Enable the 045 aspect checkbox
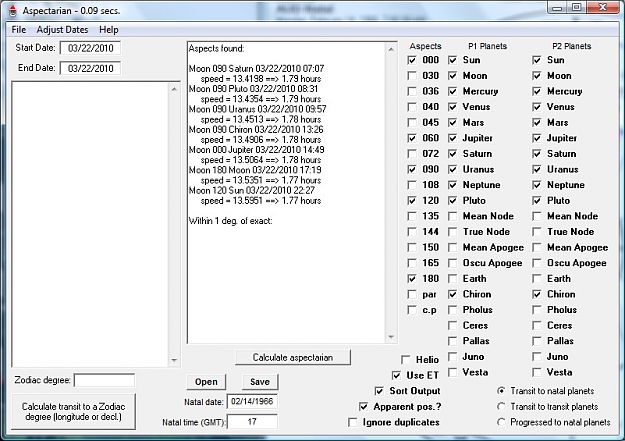This screenshot has height=441, width=625. tap(412, 122)
